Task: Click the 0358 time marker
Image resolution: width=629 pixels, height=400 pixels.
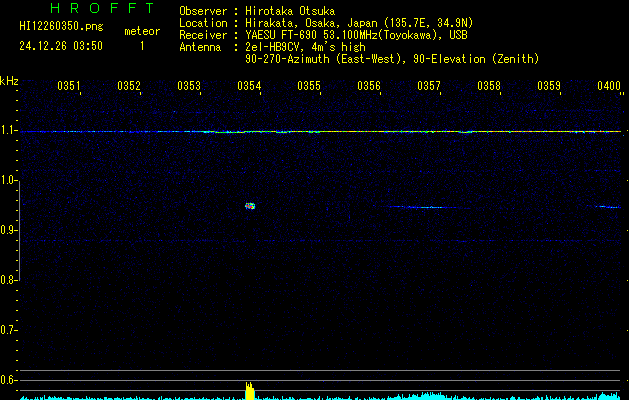Action: click(489, 86)
